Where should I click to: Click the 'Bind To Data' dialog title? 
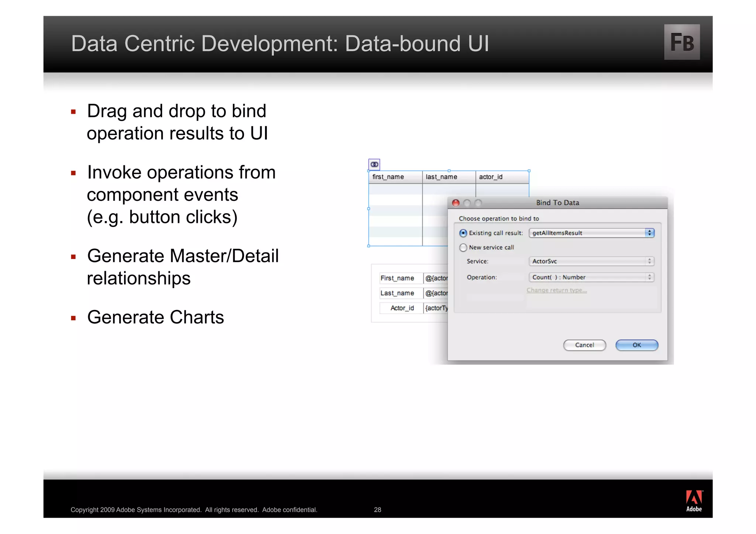(557, 203)
